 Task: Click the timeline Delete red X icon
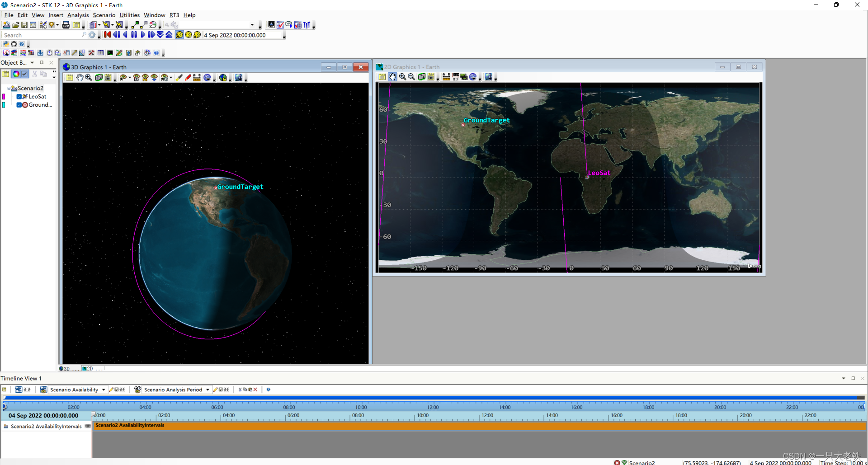pyautogui.click(x=255, y=390)
